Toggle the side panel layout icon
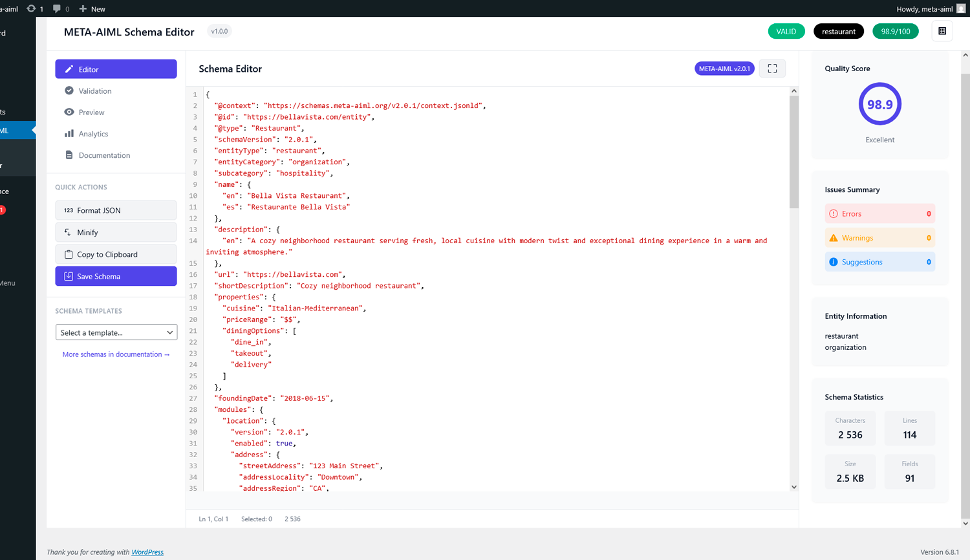Viewport: 970px width, 560px height. coord(942,31)
